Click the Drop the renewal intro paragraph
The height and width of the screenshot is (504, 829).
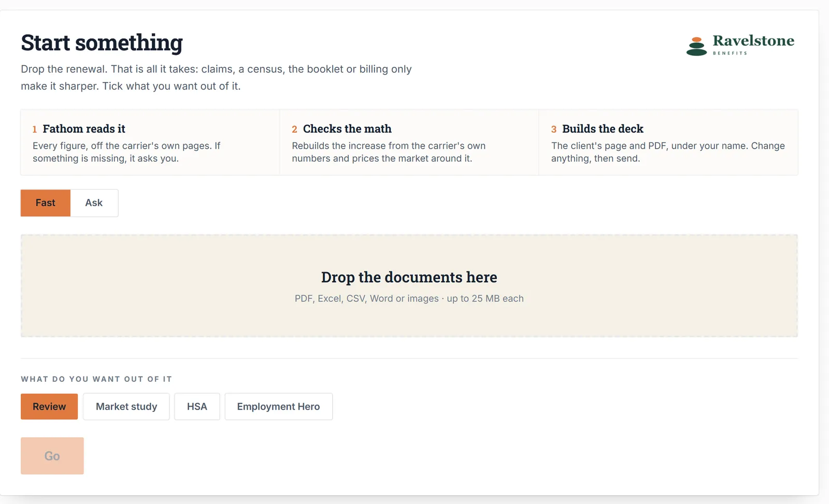coord(216,78)
